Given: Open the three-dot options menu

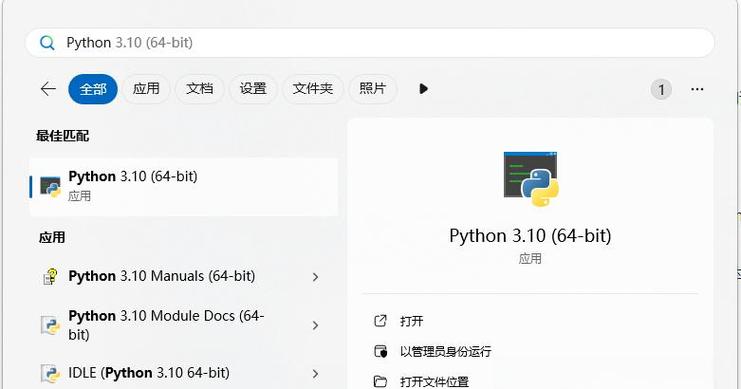Looking at the screenshot, I should pos(697,89).
